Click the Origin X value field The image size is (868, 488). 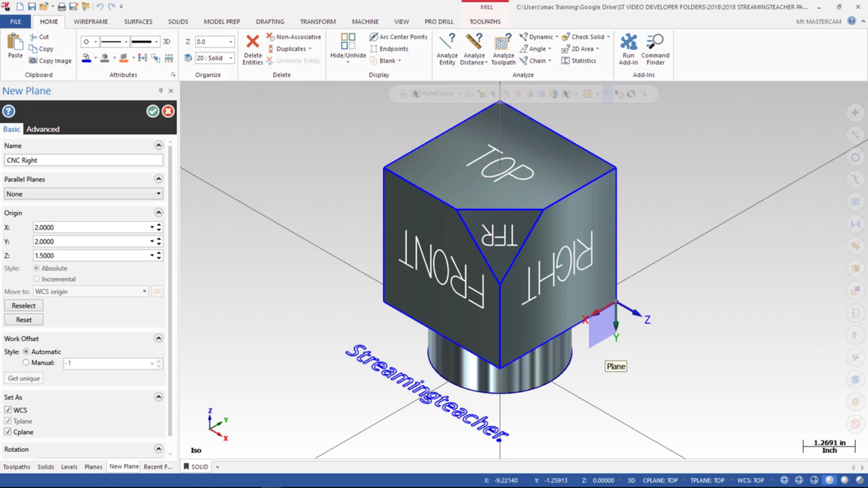91,227
